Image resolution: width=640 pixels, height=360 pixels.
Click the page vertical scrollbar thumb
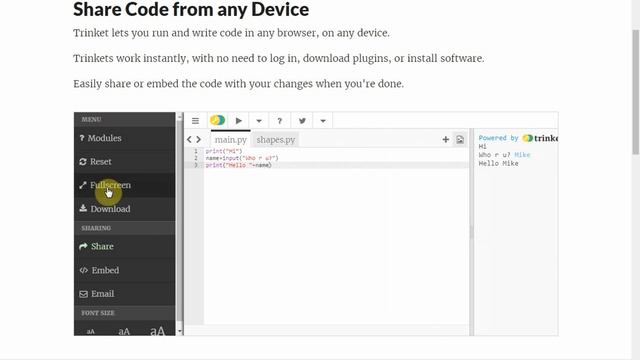click(636, 92)
